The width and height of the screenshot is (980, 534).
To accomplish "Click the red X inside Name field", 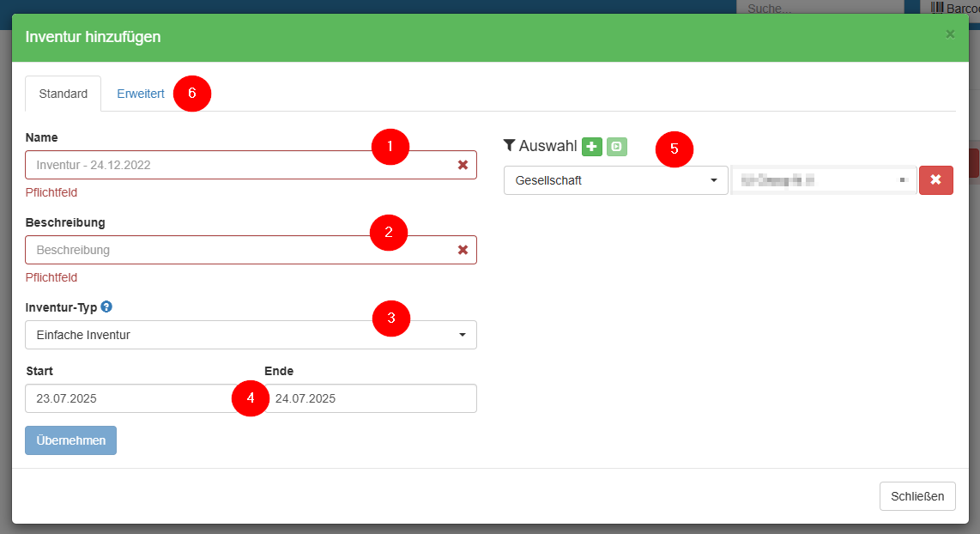I will click(x=463, y=165).
